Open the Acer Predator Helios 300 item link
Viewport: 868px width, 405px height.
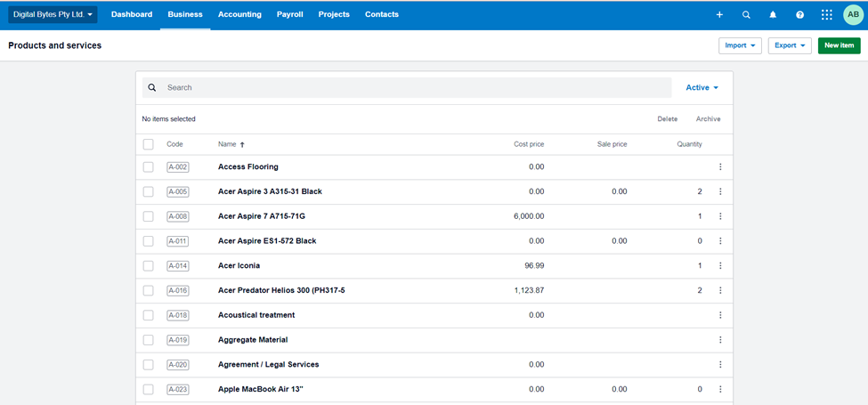(x=281, y=290)
